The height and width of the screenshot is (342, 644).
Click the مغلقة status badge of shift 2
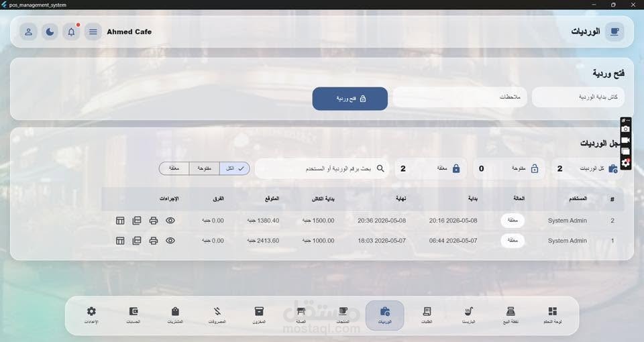[x=513, y=221]
